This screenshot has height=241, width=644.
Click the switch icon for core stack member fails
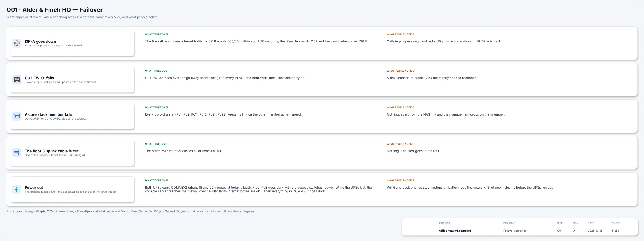(x=17, y=116)
